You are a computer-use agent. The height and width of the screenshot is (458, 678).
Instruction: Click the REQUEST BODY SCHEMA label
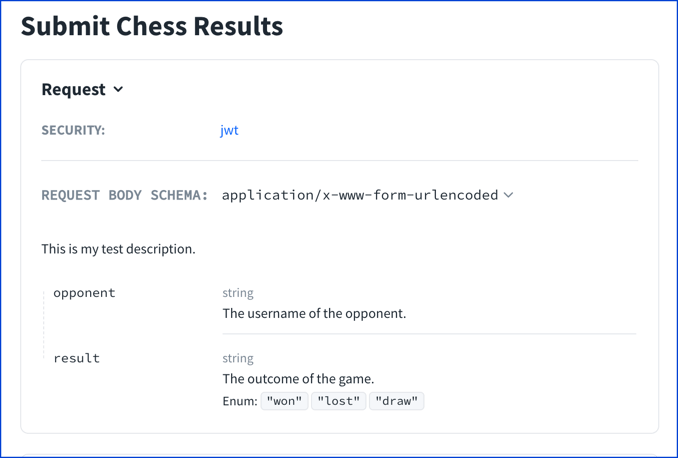[125, 195]
